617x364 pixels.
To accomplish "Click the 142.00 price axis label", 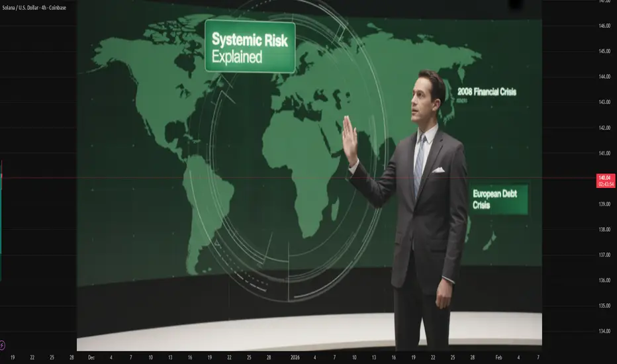I will (604, 128).
